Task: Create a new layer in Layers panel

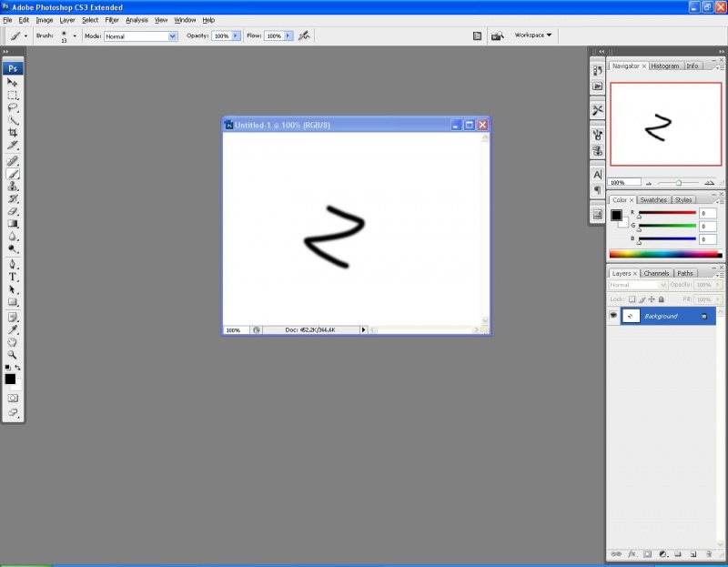Action: (x=692, y=553)
